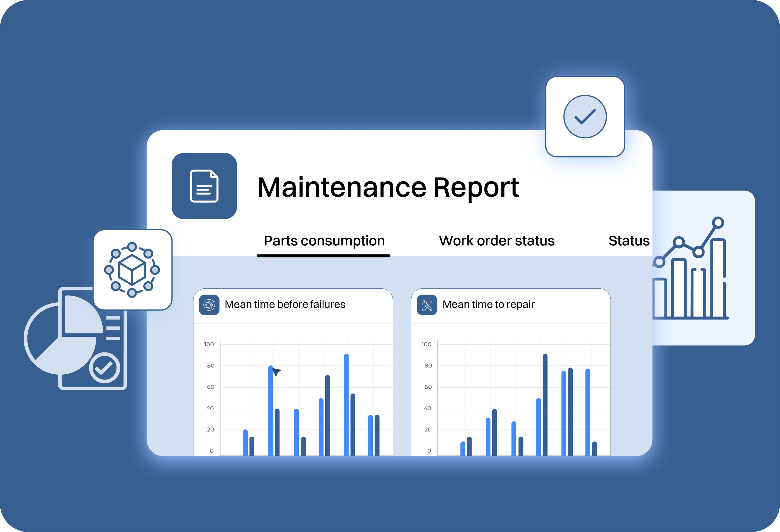Click small checkmark badge on pie report
Image resolution: width=780 pixels, height=532 pixels.
104,368
